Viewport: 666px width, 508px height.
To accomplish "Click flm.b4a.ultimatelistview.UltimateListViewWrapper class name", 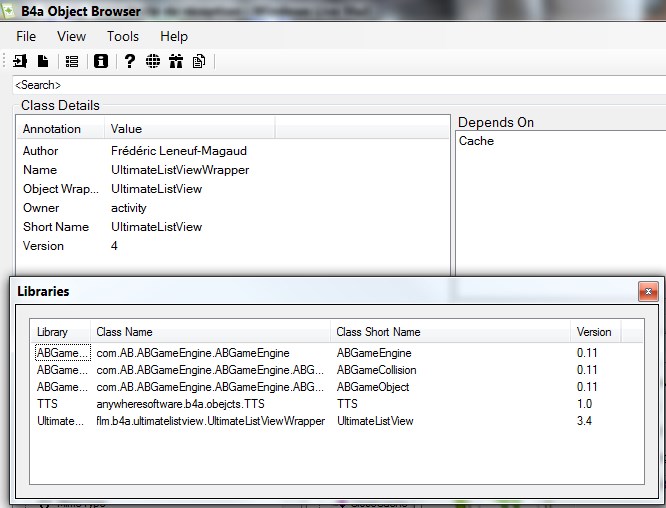I will coord(210,421).
